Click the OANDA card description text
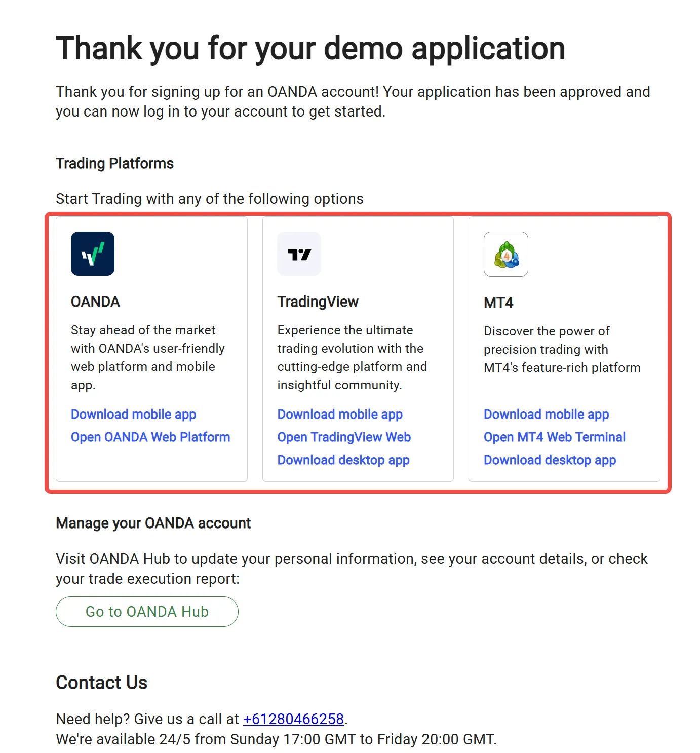Viewport: 700px width, 753px height. click(x=148, y=357)
